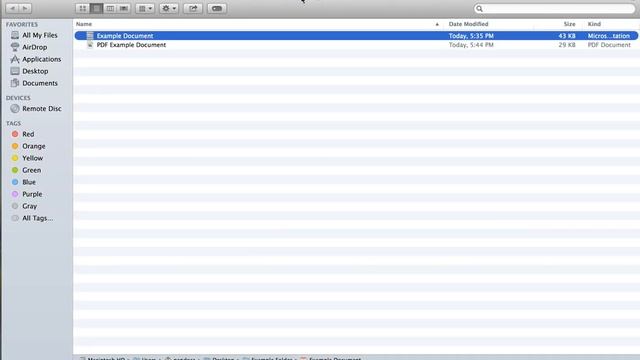Sort by the Name column header
The image size is (640, 360).
[x=84, y=24]
